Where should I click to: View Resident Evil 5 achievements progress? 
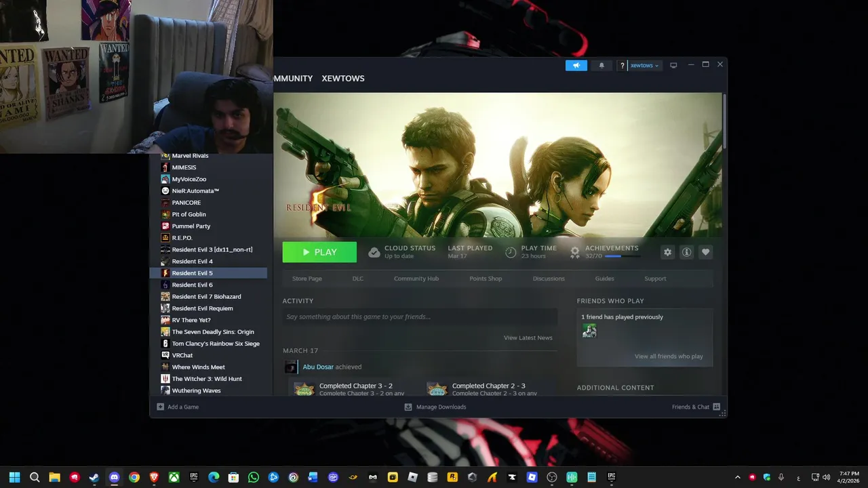pyautogui.click(x=604, y=252)
